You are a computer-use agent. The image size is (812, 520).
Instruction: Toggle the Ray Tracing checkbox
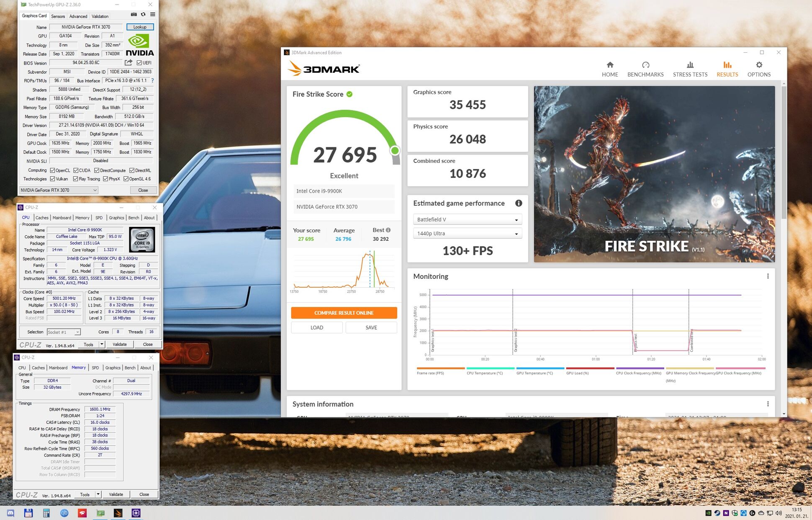pyautogui.click(x=76, y=179)
